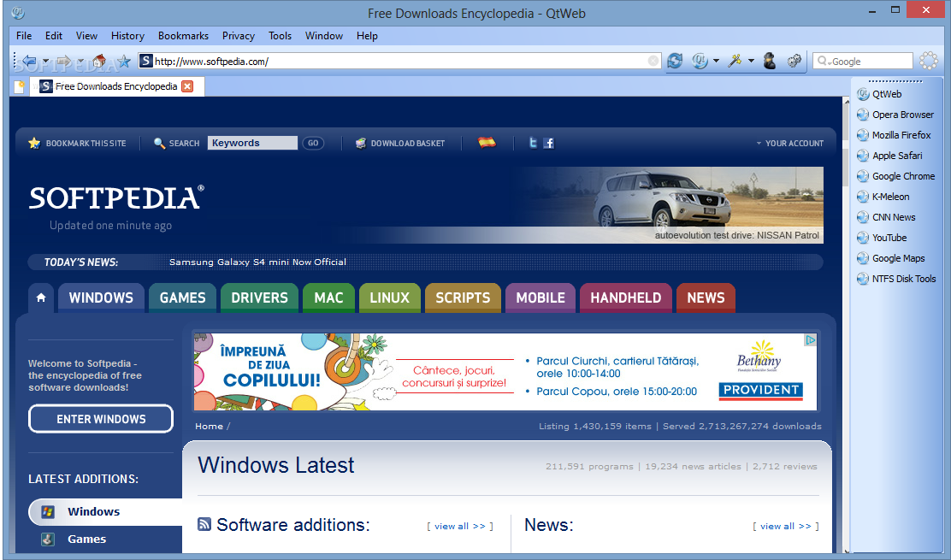Expand the QtWeb logo dropdown arrow
Image resolution: width=951 pixels, height=560 pixels.
coord(717,61)
